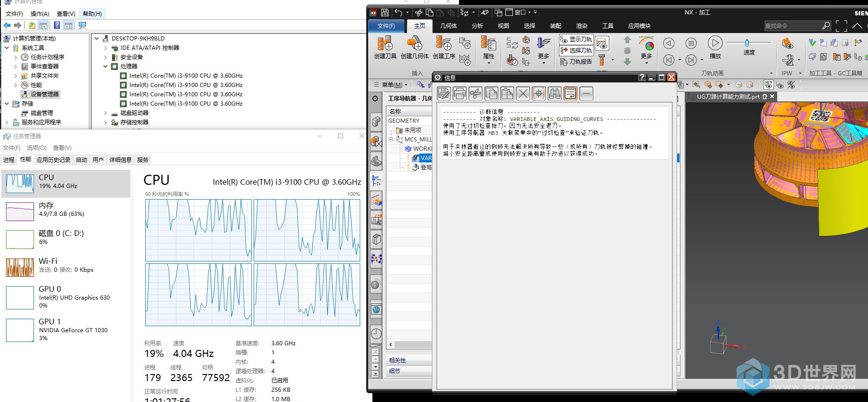Click the Create Operation (创建工序) icon
The width and height of the screenshot is (868, 402).
point(444,44)
